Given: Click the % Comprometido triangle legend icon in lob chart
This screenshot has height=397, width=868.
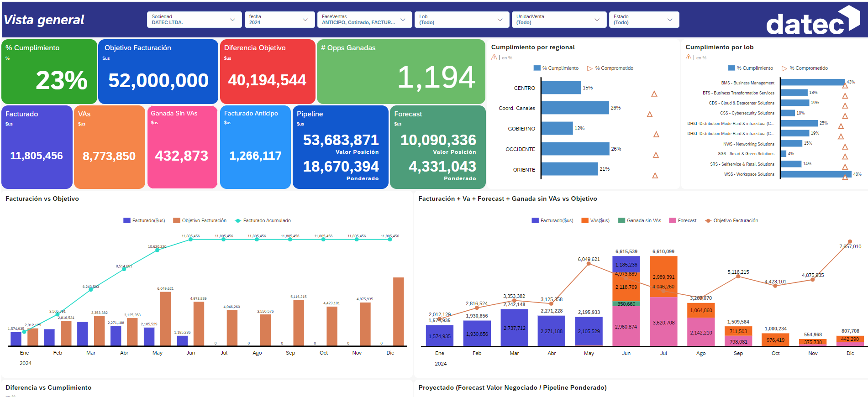Looking at the screenshot, I should pos(784,68).
